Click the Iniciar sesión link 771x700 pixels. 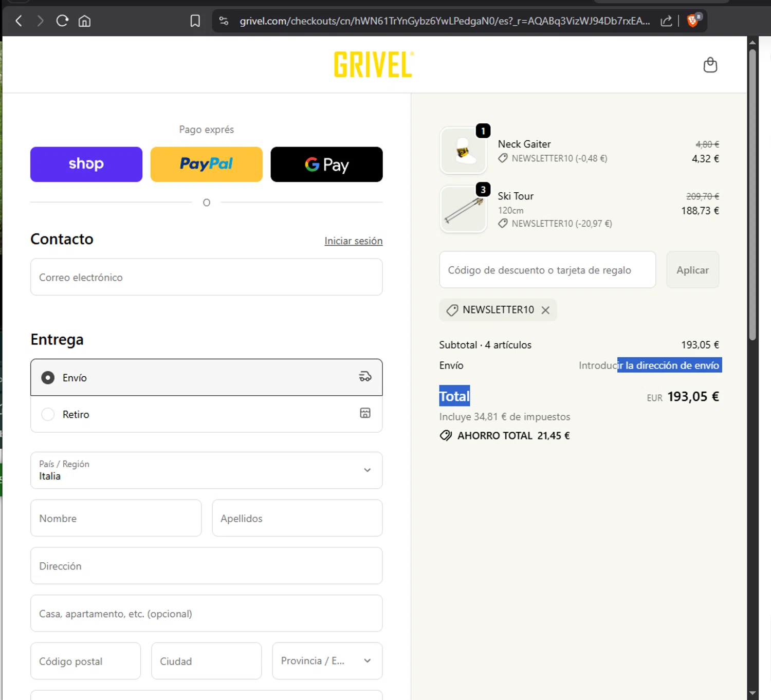pyautogui.click(x=354, y=241)
